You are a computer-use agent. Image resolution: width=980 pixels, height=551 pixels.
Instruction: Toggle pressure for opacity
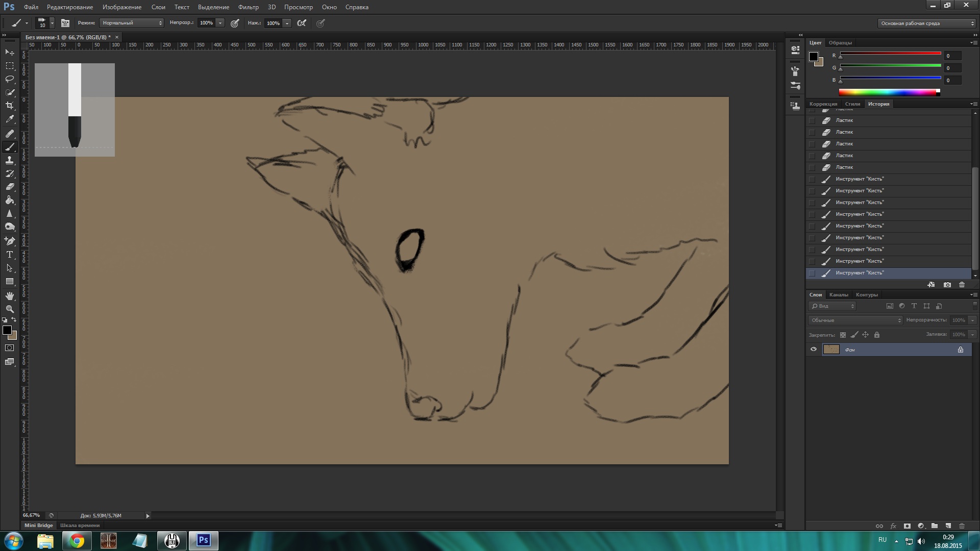coord(235,23)
